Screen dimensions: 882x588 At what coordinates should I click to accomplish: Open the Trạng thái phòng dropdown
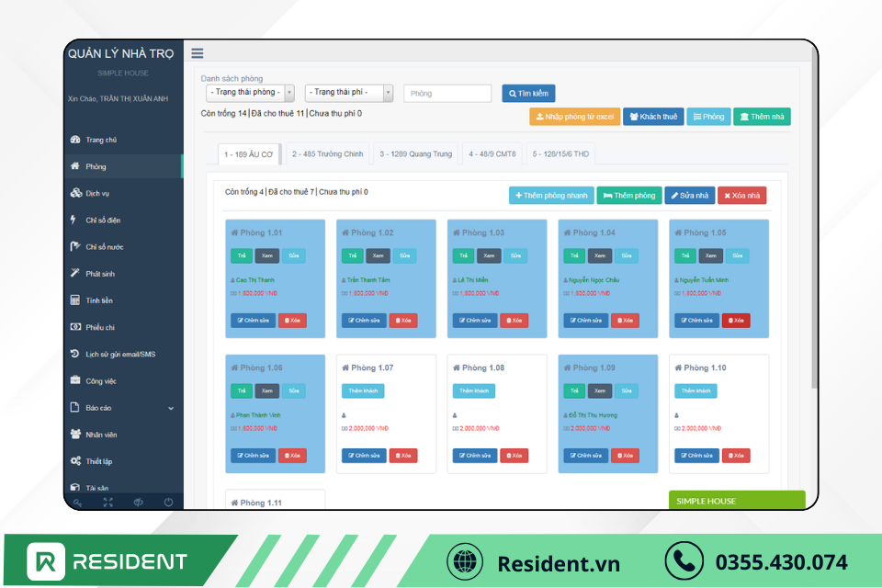[250, 93]
